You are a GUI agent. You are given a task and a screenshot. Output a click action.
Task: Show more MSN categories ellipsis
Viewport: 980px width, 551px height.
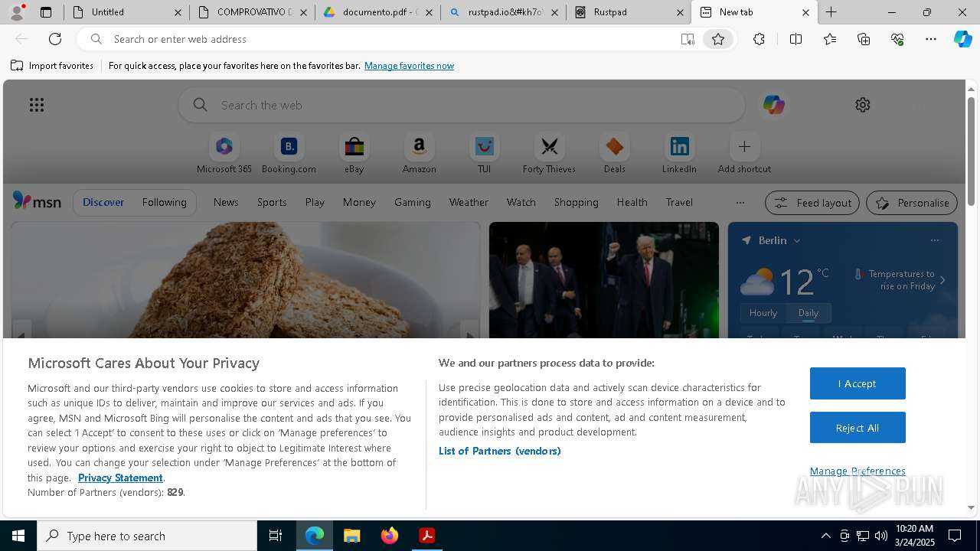click(740, 203)
